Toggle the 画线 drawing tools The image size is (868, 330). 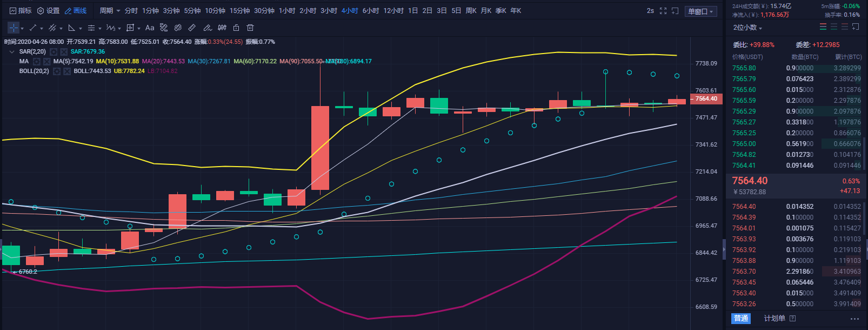76,11
